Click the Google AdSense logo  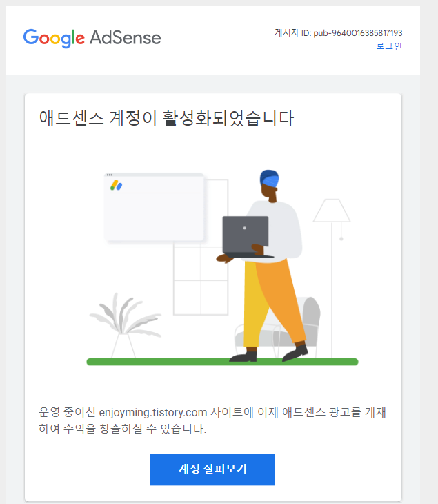click(92, 38)
